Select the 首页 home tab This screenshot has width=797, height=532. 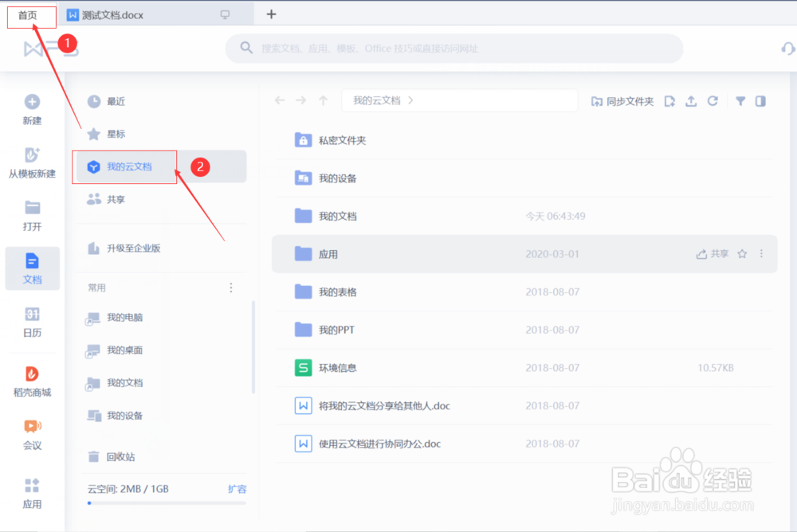pyautogui.click(x=31, y=14)
